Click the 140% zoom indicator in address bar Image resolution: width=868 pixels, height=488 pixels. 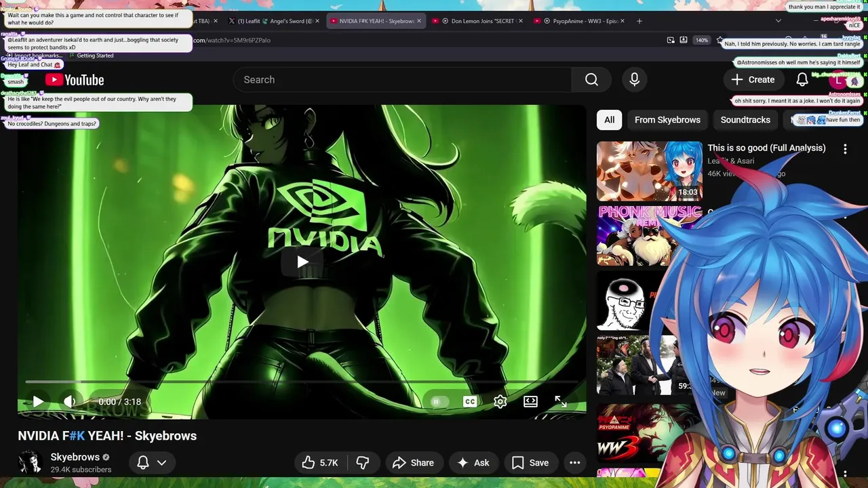701,40
